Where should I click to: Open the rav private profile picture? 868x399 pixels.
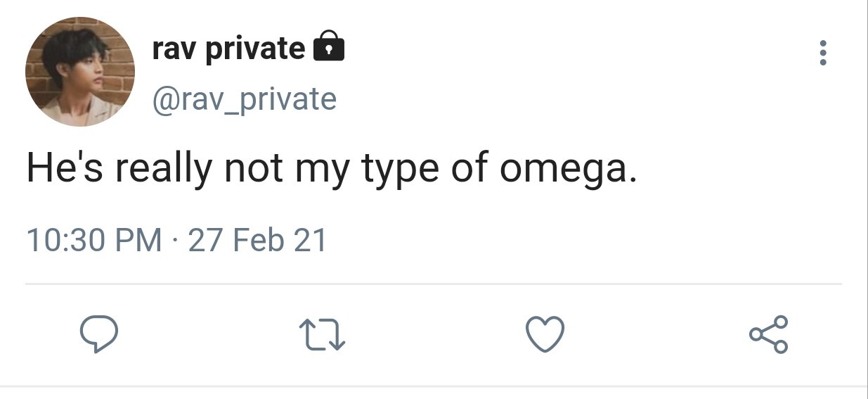pyautogui.click(x=79, y=72)
